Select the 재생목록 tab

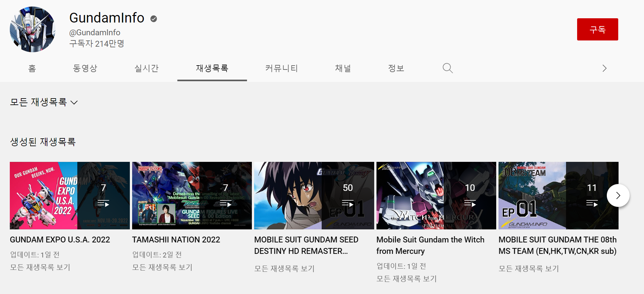[212, 68]
